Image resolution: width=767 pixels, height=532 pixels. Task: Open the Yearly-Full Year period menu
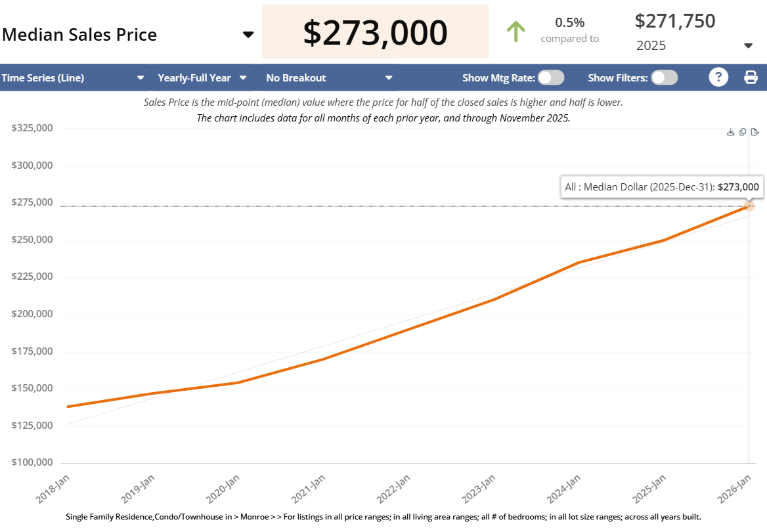click(x=243, y=78)
